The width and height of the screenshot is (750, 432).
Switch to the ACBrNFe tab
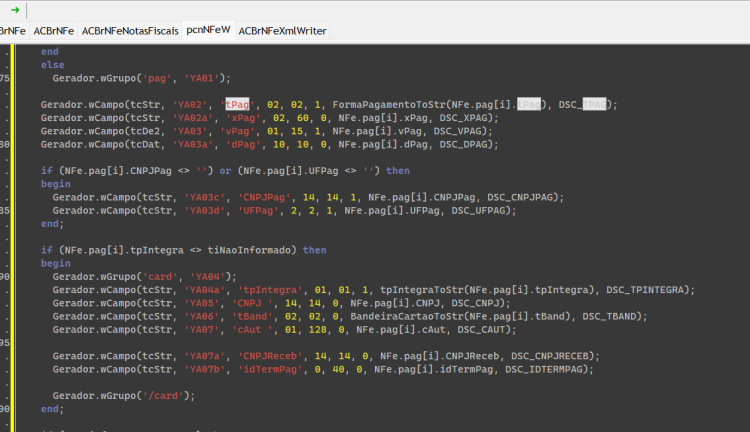click(x=54, y=31)
